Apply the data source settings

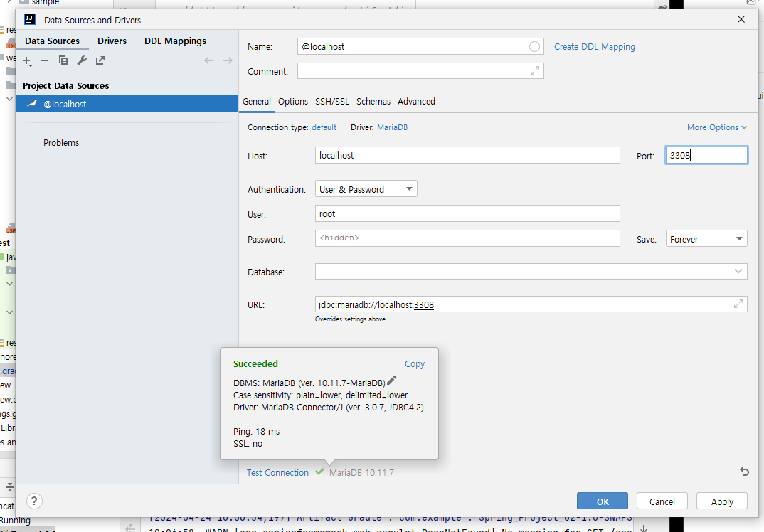coord(721,501)
